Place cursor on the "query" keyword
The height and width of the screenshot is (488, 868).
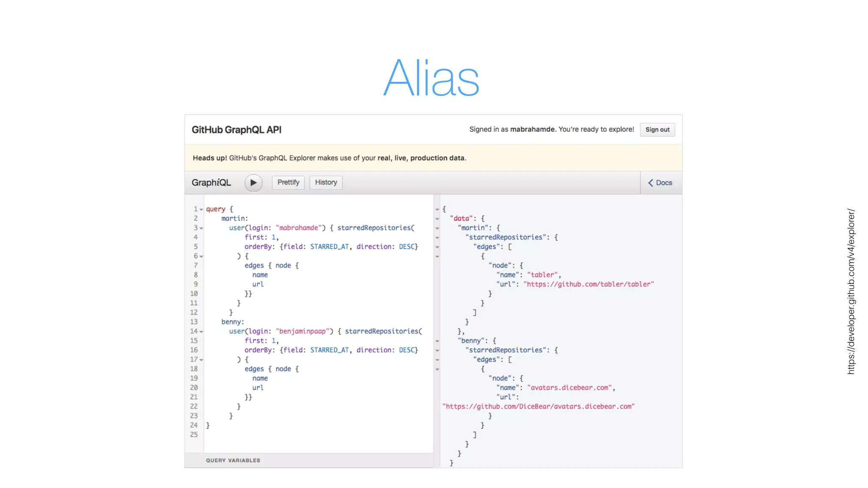[216, 209]
